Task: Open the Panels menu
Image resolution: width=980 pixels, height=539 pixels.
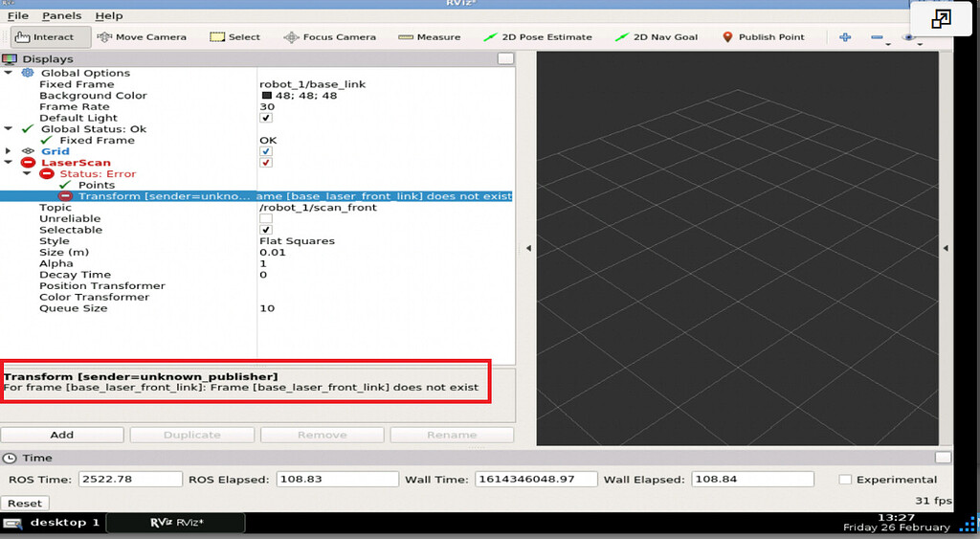Action: pos(61,15)
